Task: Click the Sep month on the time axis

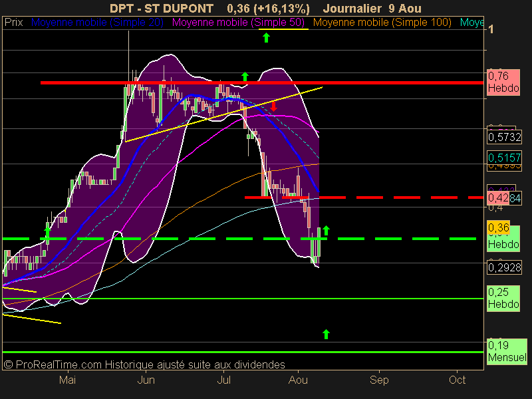Action: click(379, 380)
